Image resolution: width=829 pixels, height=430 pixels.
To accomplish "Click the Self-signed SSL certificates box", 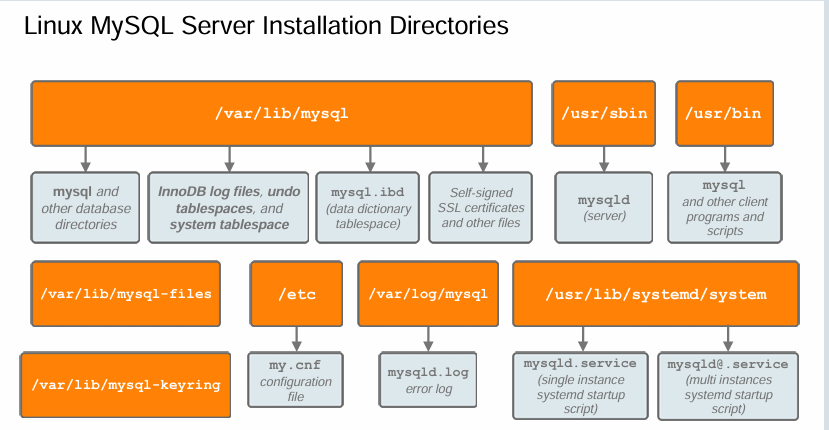I will 482,207.
